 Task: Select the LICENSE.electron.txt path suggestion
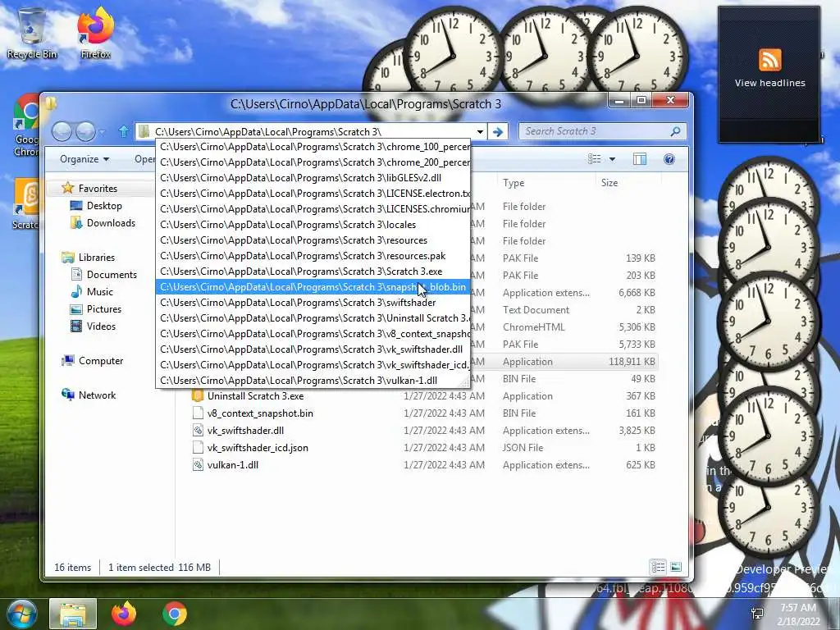click(313, 194)
